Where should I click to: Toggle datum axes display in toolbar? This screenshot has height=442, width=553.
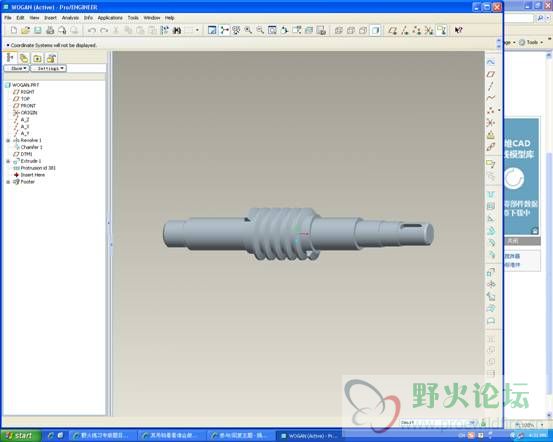coord(405,30)
